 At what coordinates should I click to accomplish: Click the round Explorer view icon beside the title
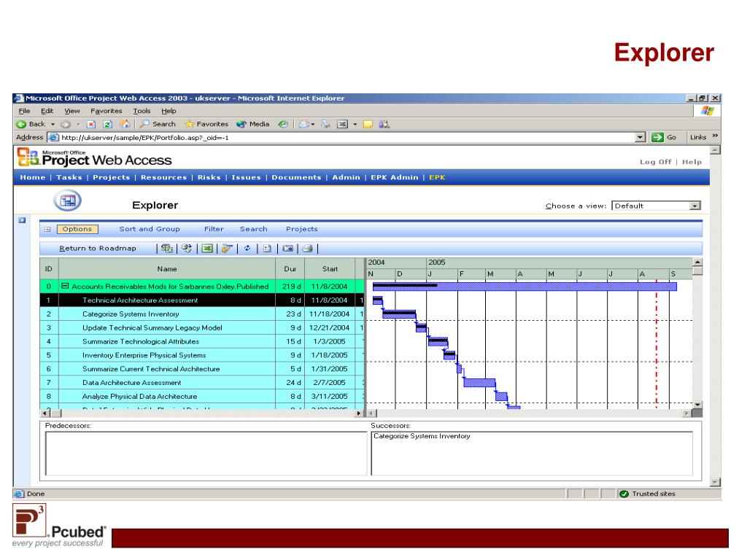point(67,201)
